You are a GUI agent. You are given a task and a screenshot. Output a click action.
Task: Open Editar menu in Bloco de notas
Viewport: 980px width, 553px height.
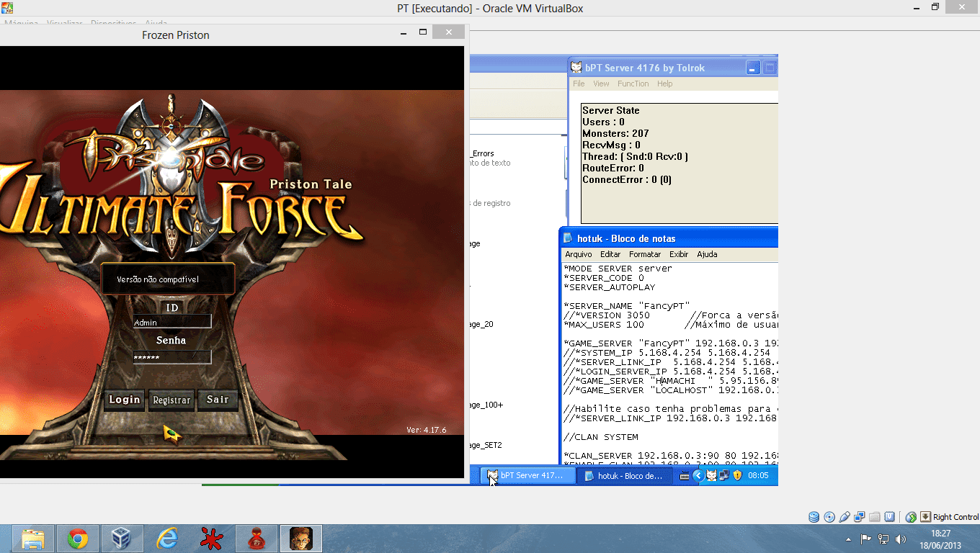pyautogui.click(x=610, y=254)
